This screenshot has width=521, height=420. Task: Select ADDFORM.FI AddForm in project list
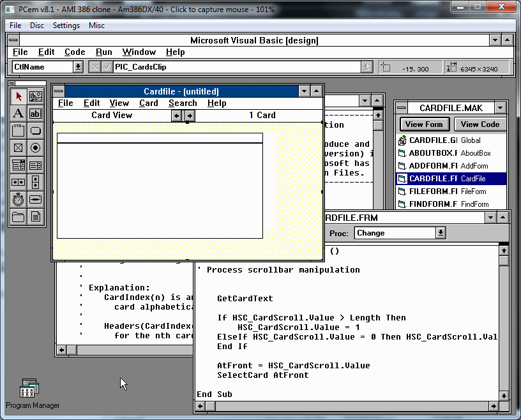tap(451, 166)
